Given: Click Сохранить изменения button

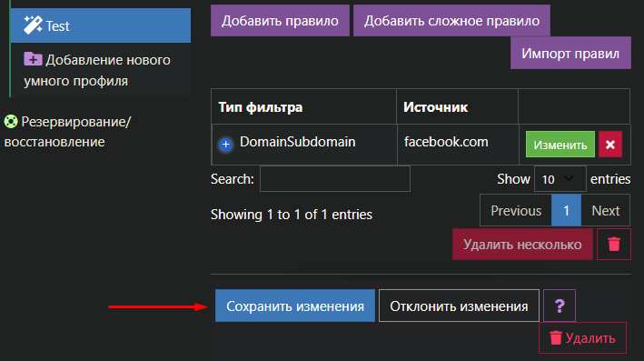Looking at the screenshot, I should coord(295,306).
